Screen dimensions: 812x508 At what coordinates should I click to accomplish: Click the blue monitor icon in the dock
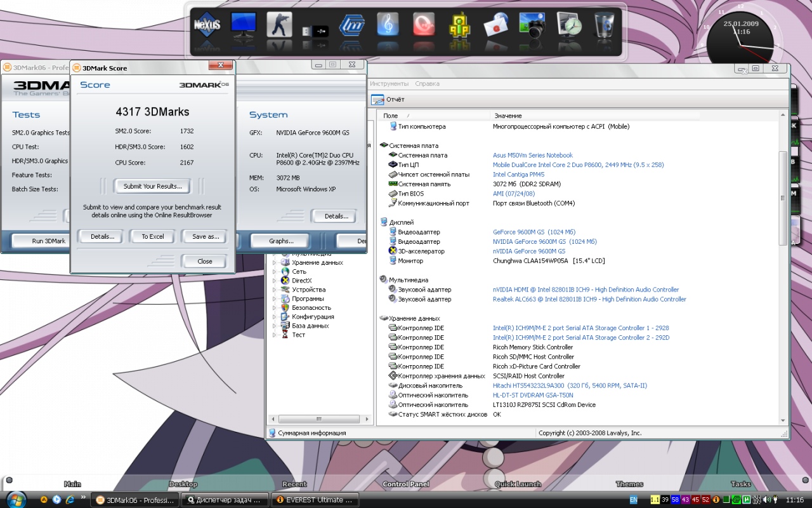click(x=243, y=25)
